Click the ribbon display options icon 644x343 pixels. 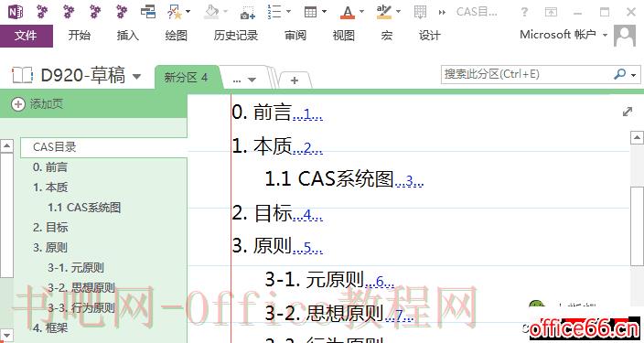551,12
